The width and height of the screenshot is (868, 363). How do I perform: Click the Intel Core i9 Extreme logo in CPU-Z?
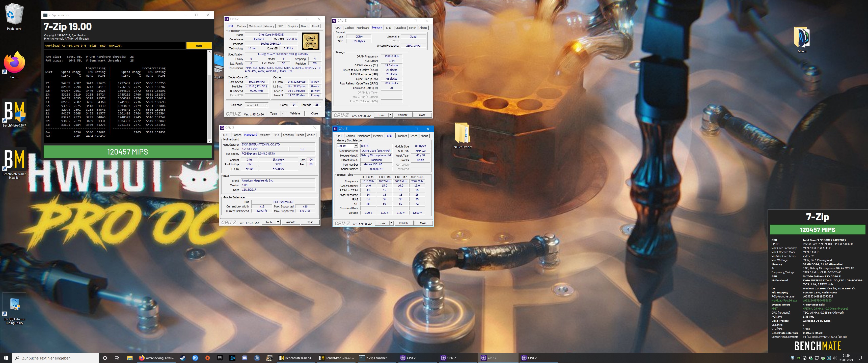pyautogui.click(x=310, y=41)
